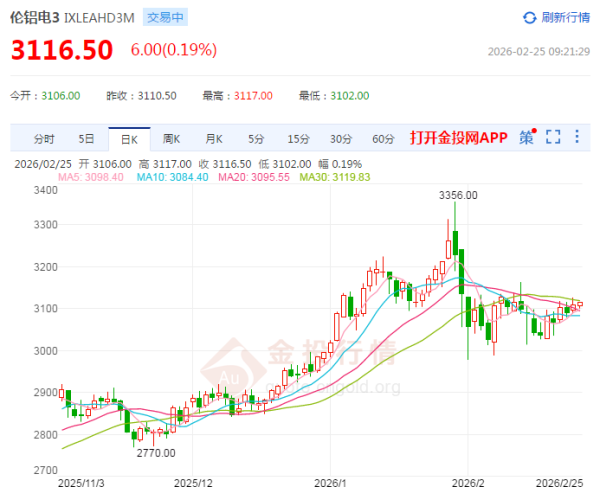Click the 3400 price axis label
The image size is (600, 487).
(x=46, y=190)
